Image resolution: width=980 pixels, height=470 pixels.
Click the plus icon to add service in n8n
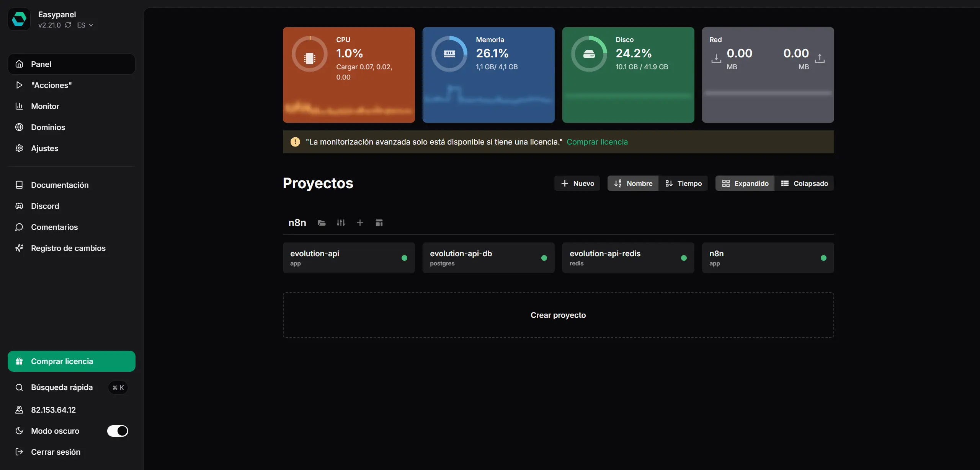pos(360,223)
